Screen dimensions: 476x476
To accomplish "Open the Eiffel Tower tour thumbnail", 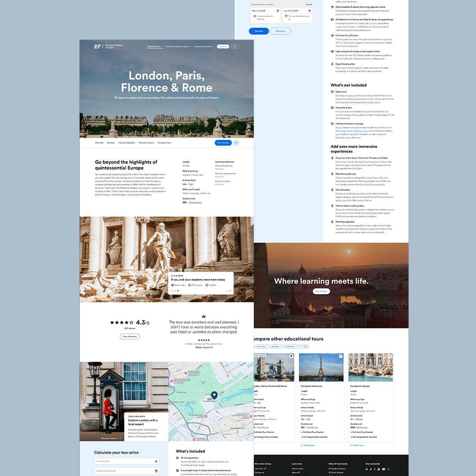I will pyautogui.click(x=321, y=367).
